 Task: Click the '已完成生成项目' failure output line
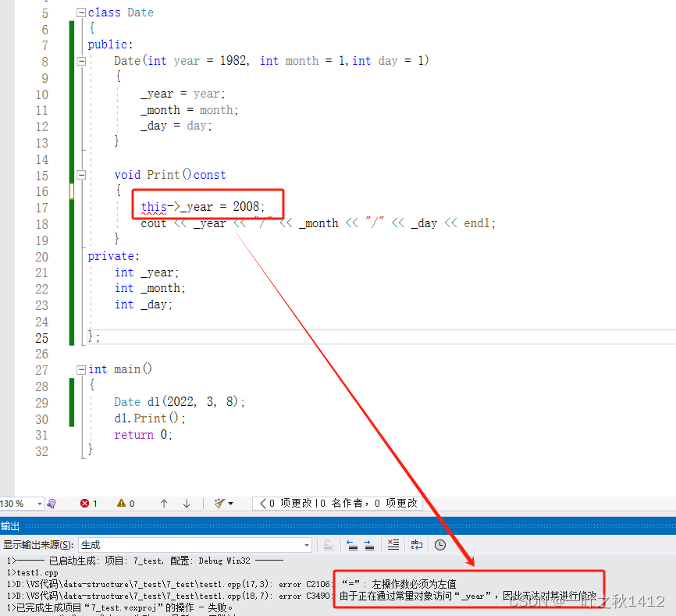pyautogui.click(x=120, y=608)
